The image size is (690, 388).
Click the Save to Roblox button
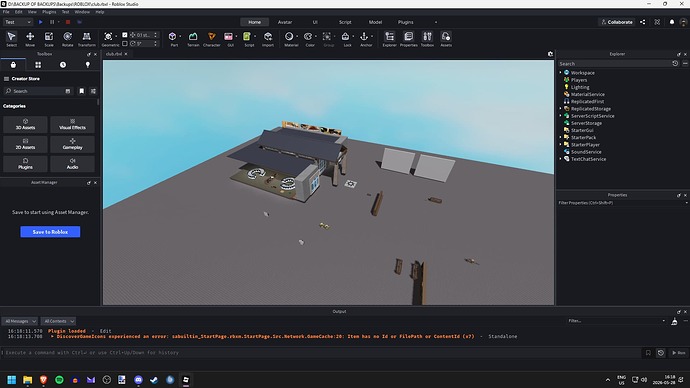(x=50, y=232)
